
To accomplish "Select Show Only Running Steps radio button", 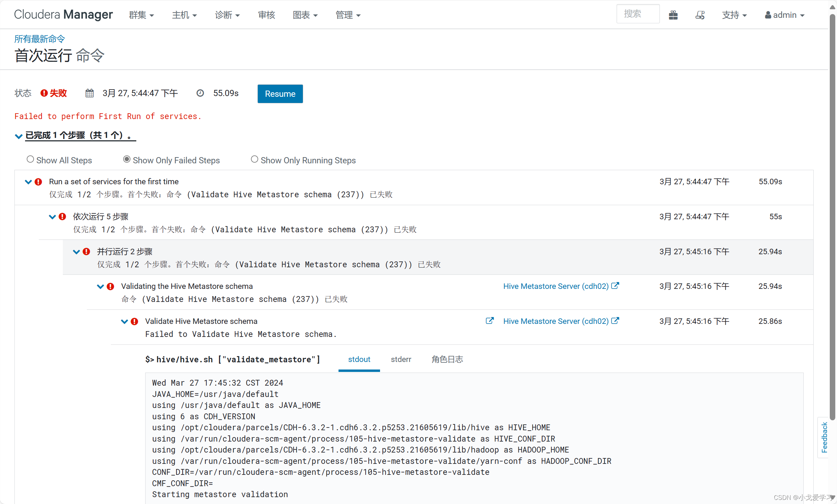I will click(254, 160).
